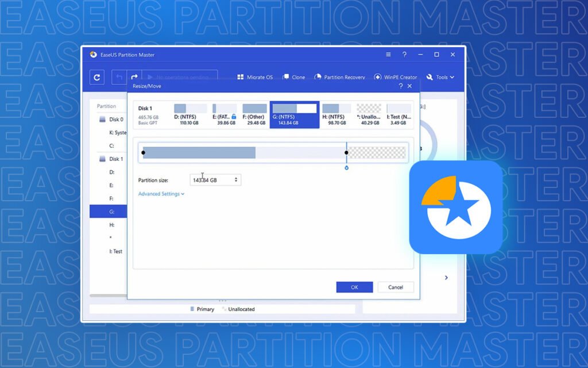This screenshot has width=588, height=368.
Task: Increase partition size with the stepper arrow
Action: point(236,177)
